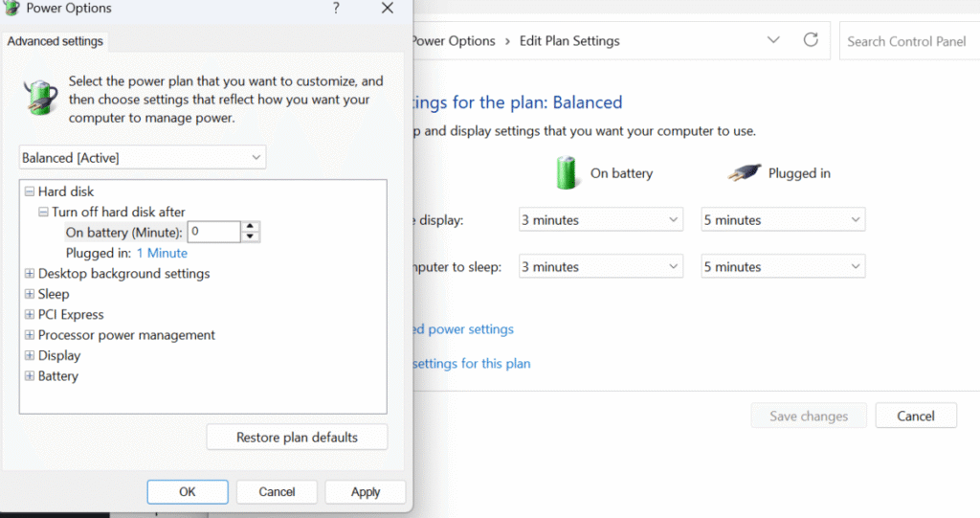Expand the Battery tree node

click(x=29, y=376)
